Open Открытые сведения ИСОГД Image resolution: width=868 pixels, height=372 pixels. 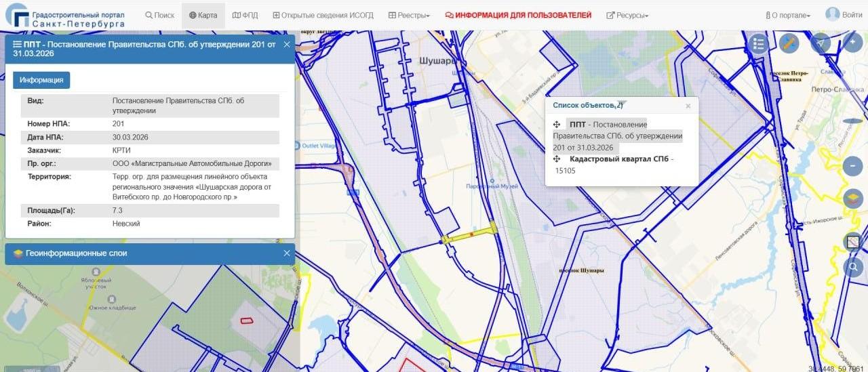[x=323, y=15]
